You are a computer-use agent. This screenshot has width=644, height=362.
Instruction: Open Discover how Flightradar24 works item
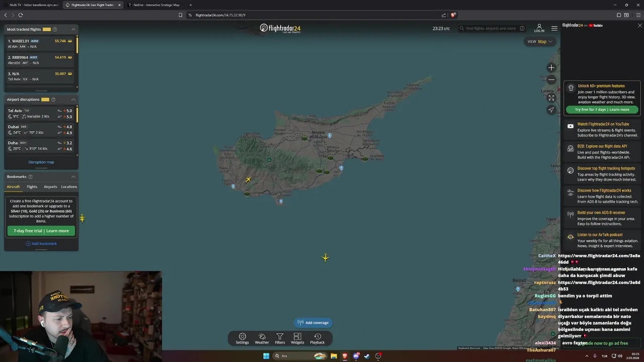[602, 196]
